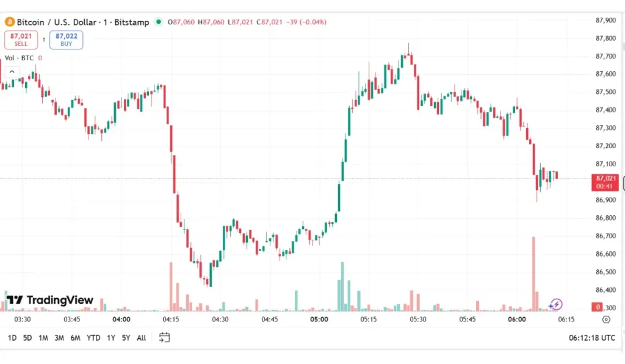625x364 pixels.
Task: Click the 87,022 BUY button
Action: click(x=66, y=38)
